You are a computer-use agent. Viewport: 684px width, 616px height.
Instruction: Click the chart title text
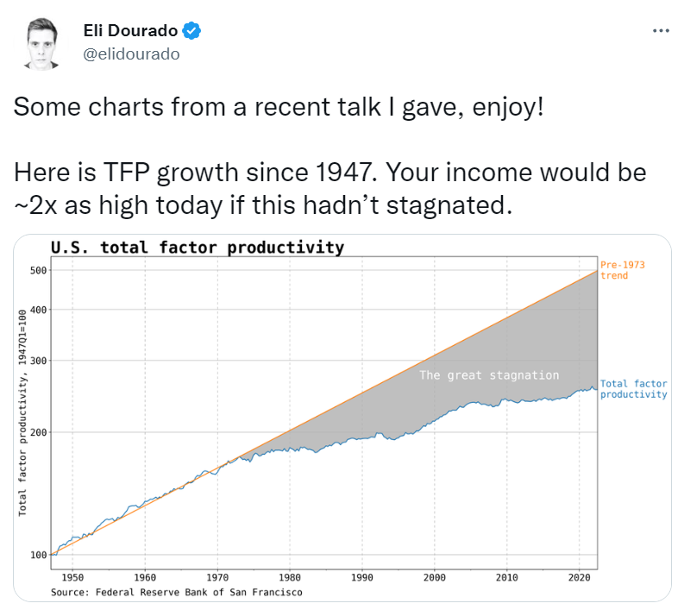coord(198,248)
